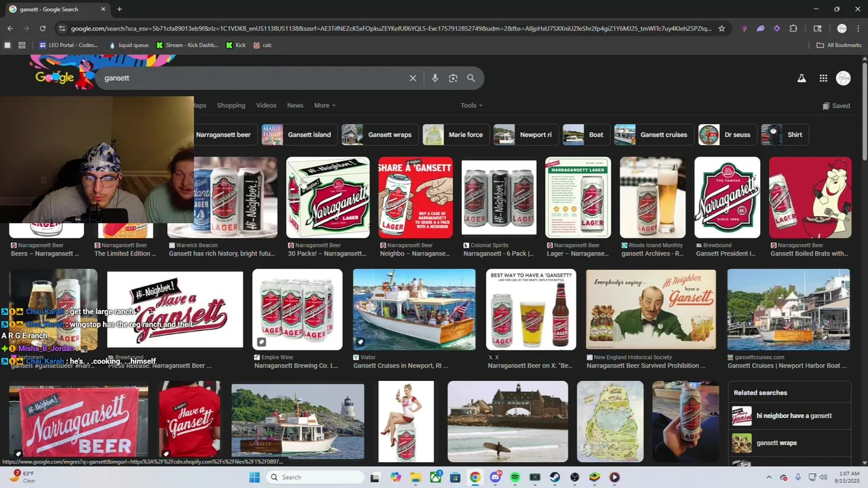
Task: Switch to the Videos tab
Action: click(x=266, y=105)
